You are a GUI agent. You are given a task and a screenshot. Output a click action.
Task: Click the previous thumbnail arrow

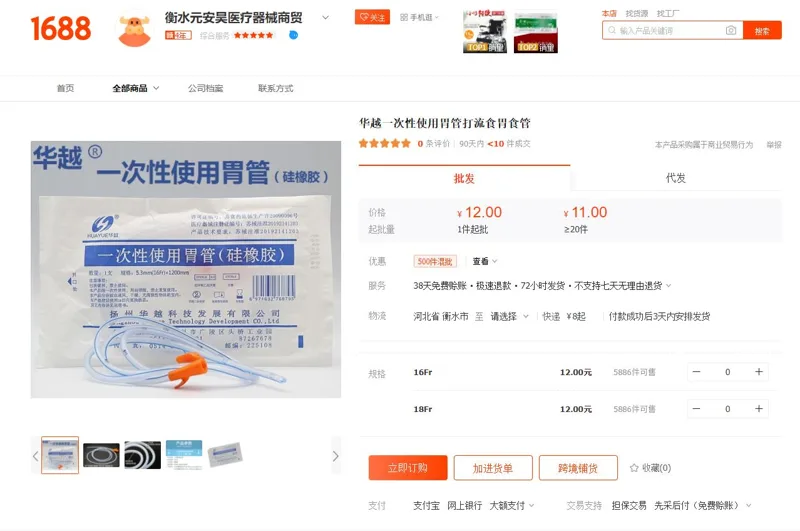tap(35, 456)
